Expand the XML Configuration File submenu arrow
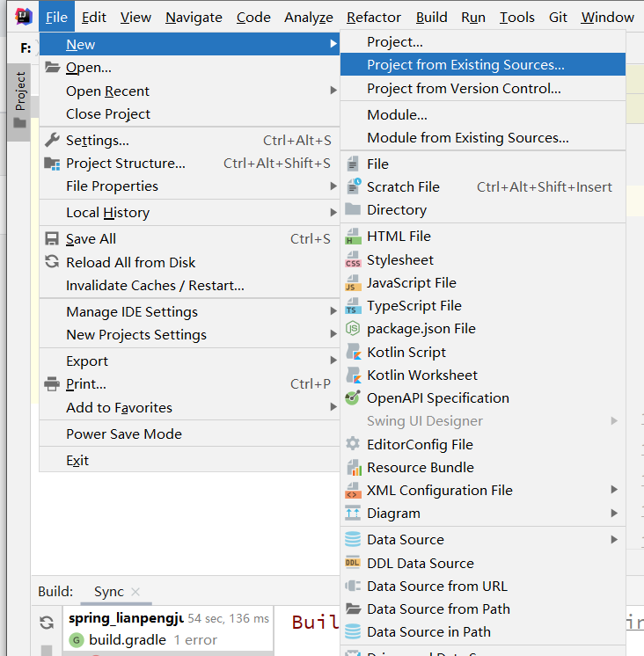This screenshot has height=656, width=644. [614, 490]
